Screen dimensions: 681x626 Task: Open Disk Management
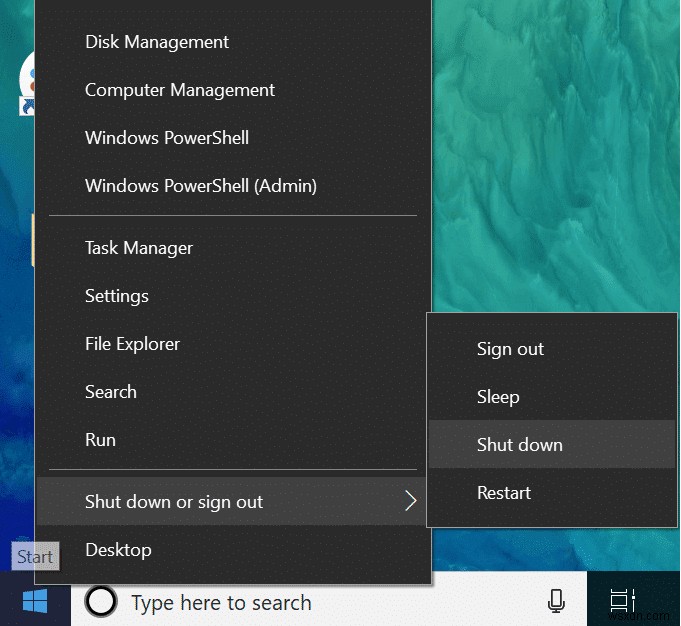[157, 42]
